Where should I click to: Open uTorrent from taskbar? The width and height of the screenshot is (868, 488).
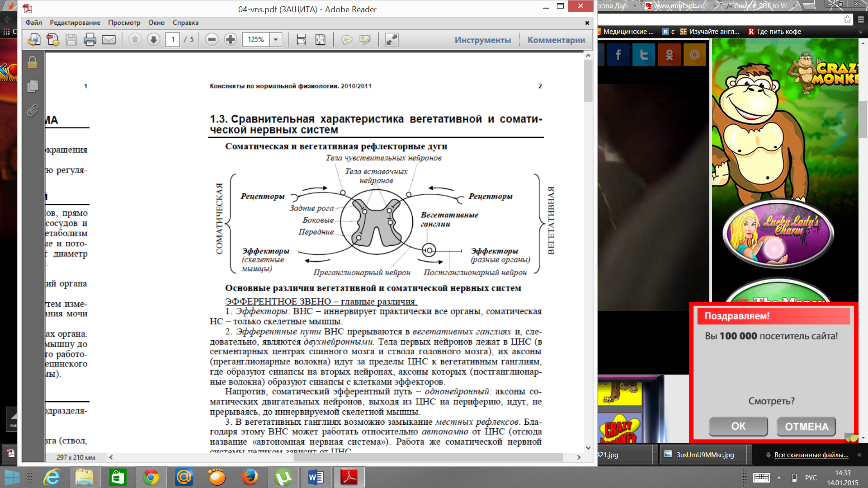pyautogui.click(x=283, y=478)
